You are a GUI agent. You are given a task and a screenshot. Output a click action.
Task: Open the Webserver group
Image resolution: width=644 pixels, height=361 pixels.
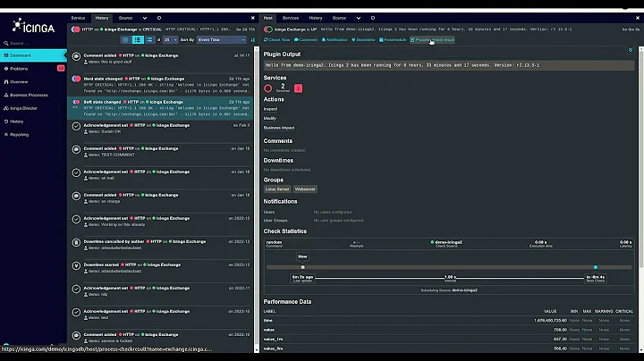pos(305,189)
